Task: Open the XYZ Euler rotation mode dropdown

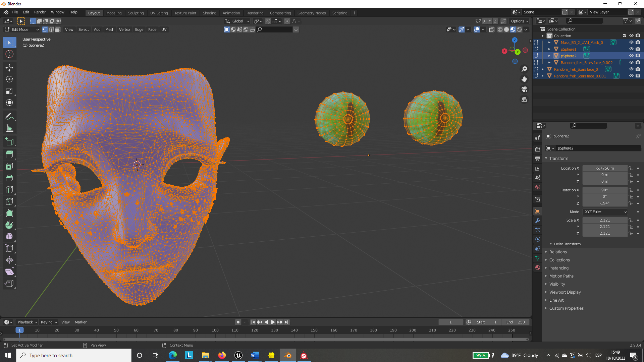Action: click(605, 212)
